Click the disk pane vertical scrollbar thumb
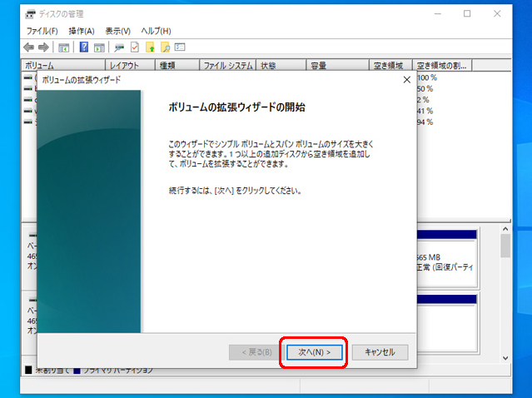This screenshot has height=398, width=532. (505, 246)
